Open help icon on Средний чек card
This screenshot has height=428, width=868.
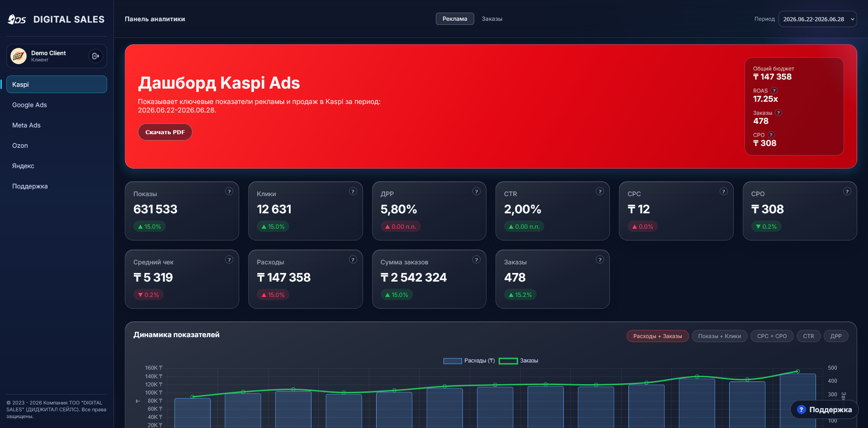pos(229,259)
